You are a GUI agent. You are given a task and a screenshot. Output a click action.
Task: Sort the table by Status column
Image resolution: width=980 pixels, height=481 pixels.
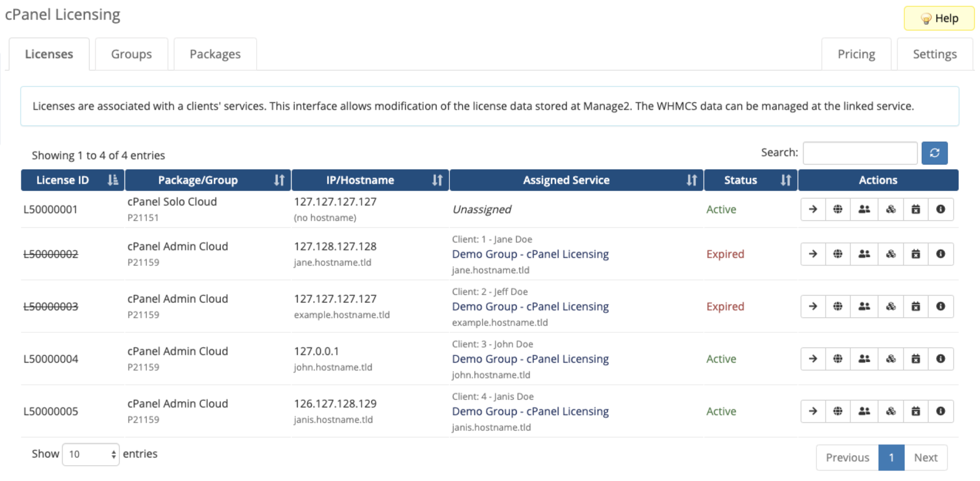click(x=751, y=180)
